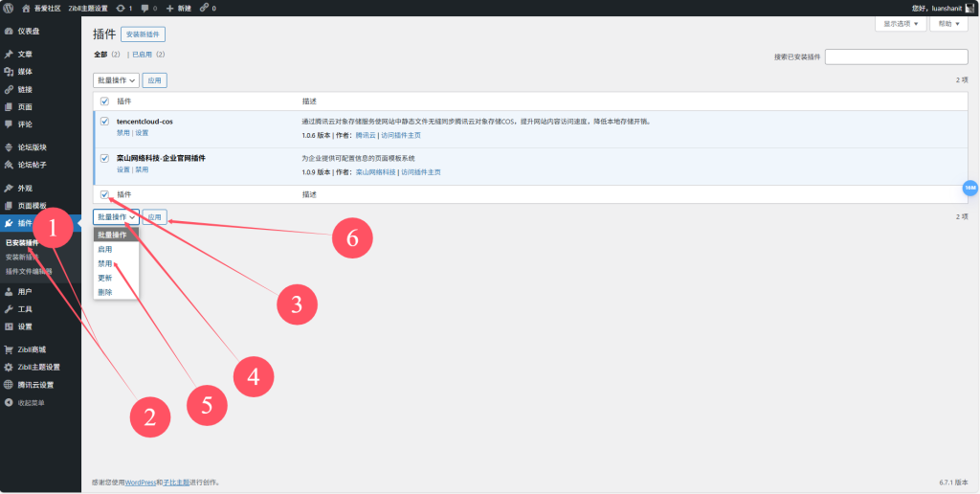Click the bottom 应用 apply button

pos(154,217)
